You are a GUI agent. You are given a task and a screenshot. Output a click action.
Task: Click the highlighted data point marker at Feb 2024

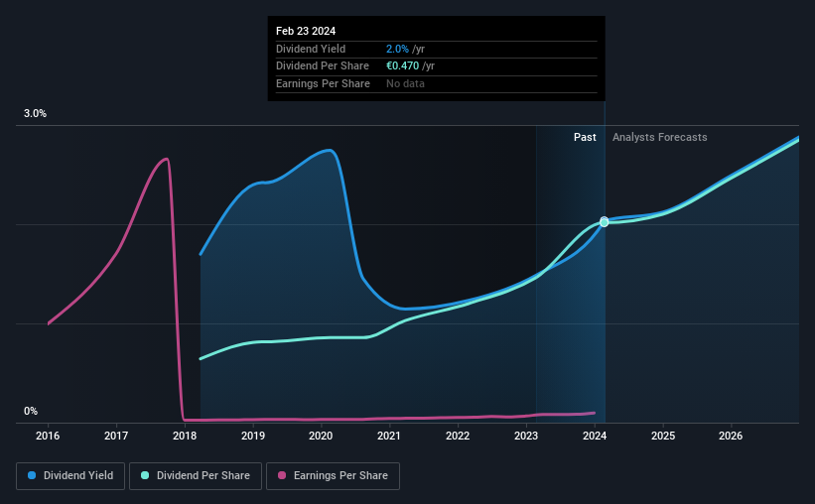[x=604, y=222]
